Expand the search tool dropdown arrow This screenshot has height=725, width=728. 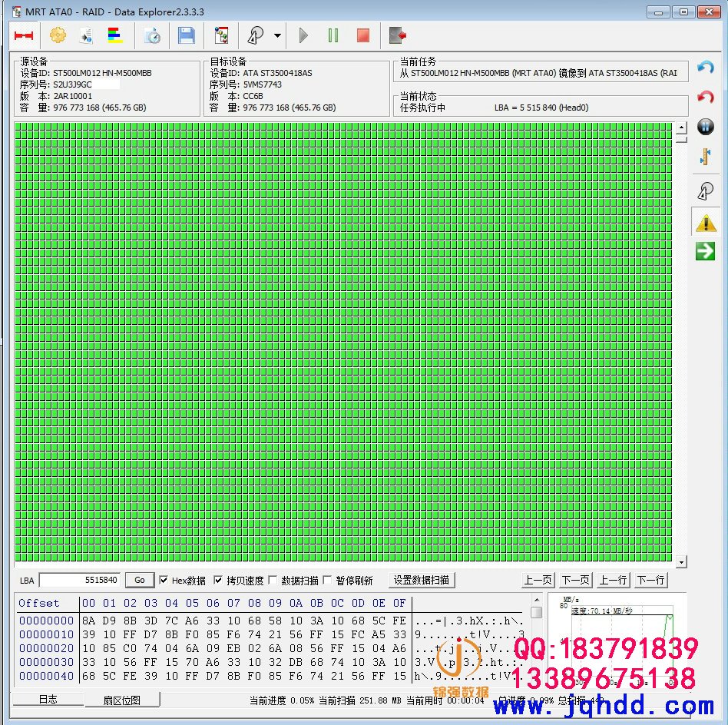tap(277, 35)
